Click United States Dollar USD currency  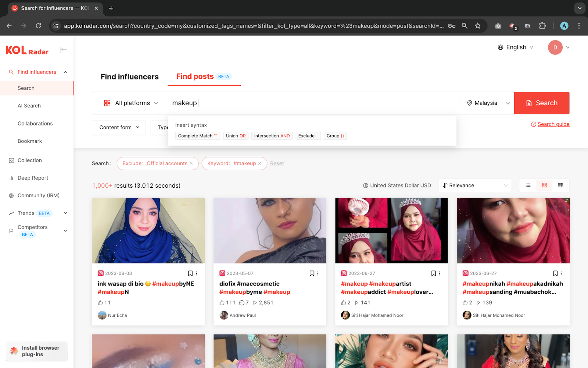397,185
